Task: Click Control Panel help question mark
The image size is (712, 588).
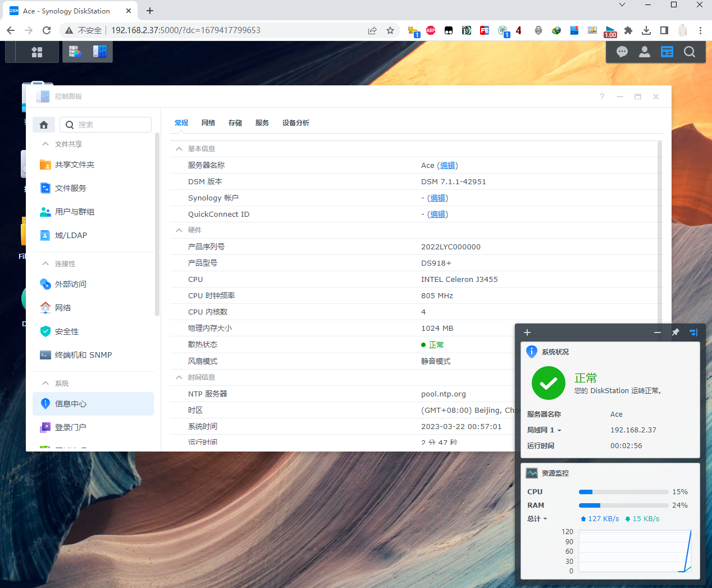Action: click(x=602, y=97)
